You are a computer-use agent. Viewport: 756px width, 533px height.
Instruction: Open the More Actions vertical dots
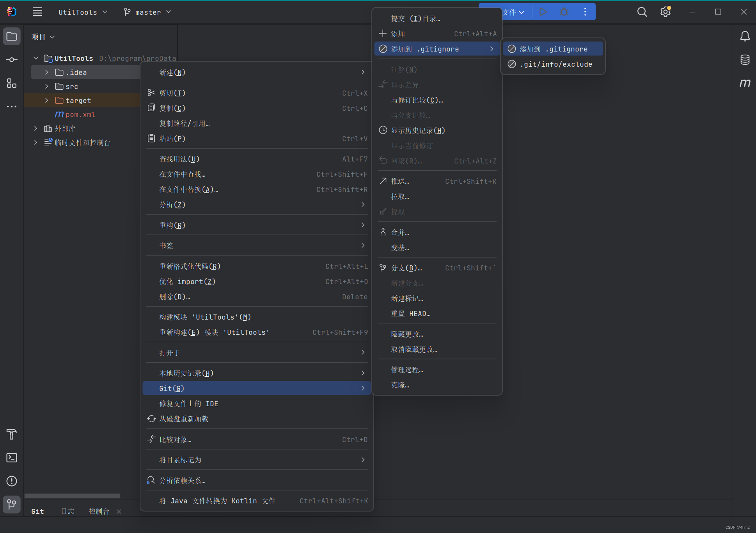(x=585, y=12)
